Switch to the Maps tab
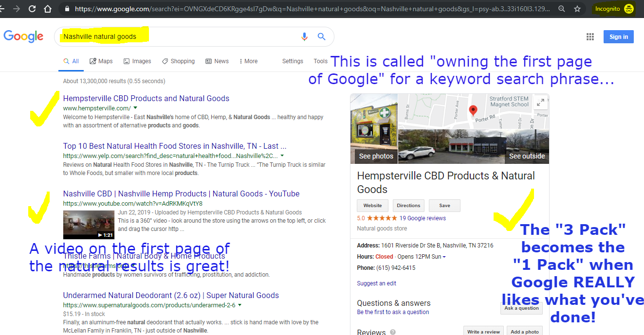644x335 pixels. click(101, 61)
